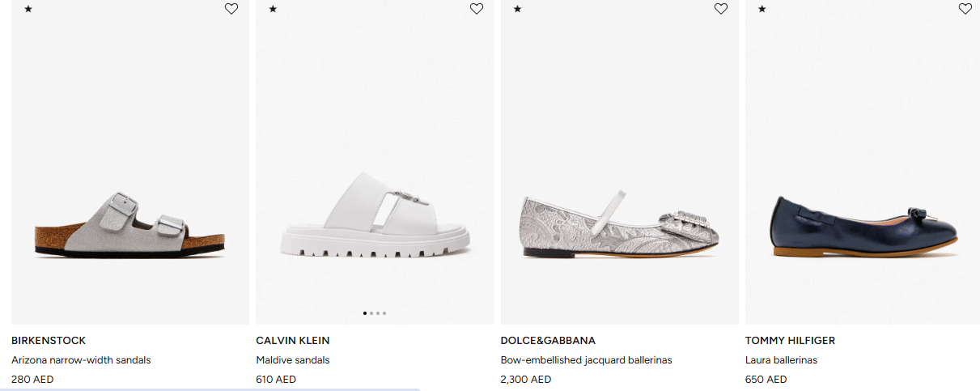The height and width of the screenshot is (391, 980).
Task: Click star badge on Tommy Hilfiger card
Action: (x=762, y=9)
